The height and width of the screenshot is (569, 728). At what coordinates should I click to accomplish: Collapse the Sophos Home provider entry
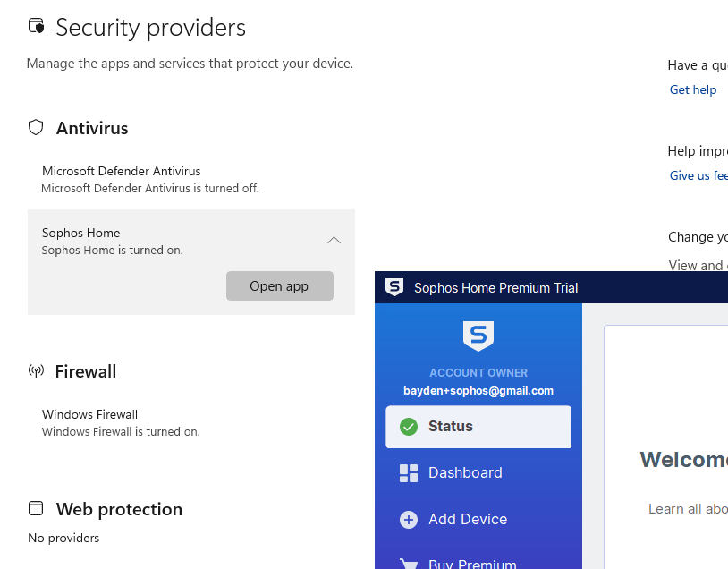coord(334,240)
